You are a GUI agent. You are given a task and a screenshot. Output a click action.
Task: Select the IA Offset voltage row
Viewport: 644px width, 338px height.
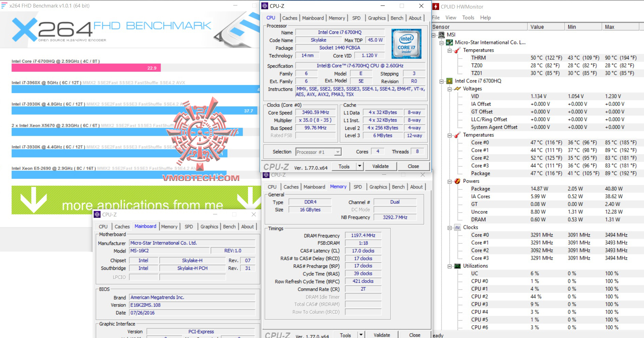(x=554, y=104)
